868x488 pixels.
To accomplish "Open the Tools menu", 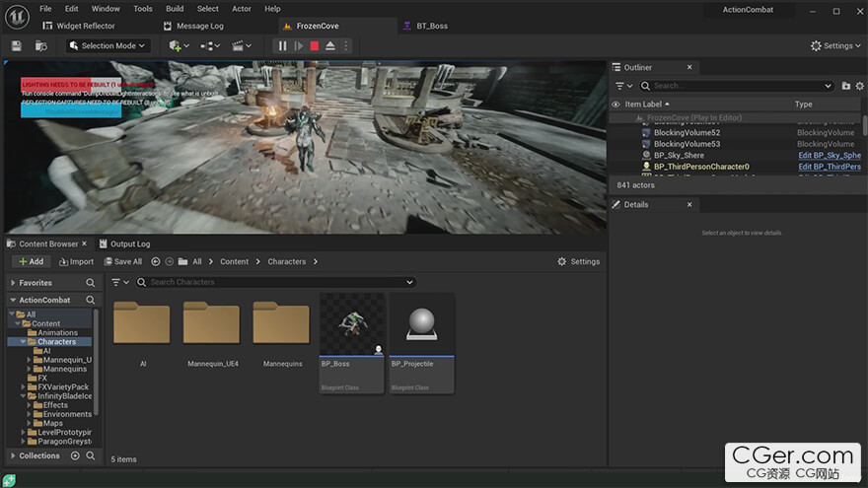I will (x=143, y=9).
